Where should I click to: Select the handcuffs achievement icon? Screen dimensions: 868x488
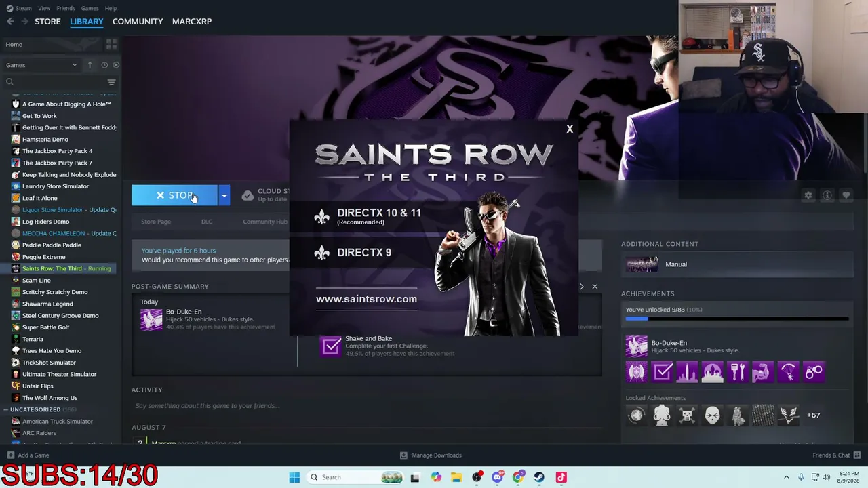point(814,371)
